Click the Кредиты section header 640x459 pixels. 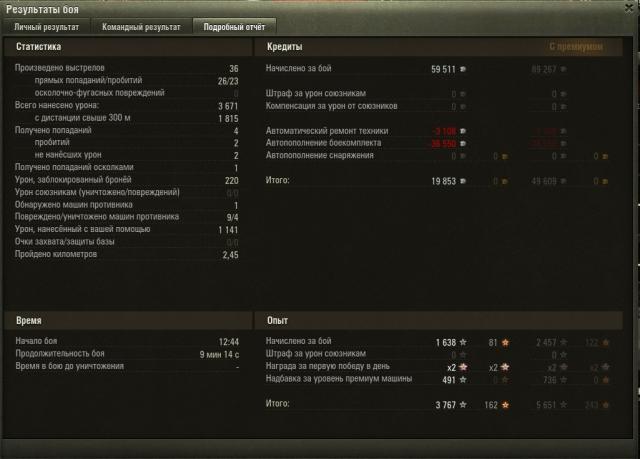click(284, 47)
